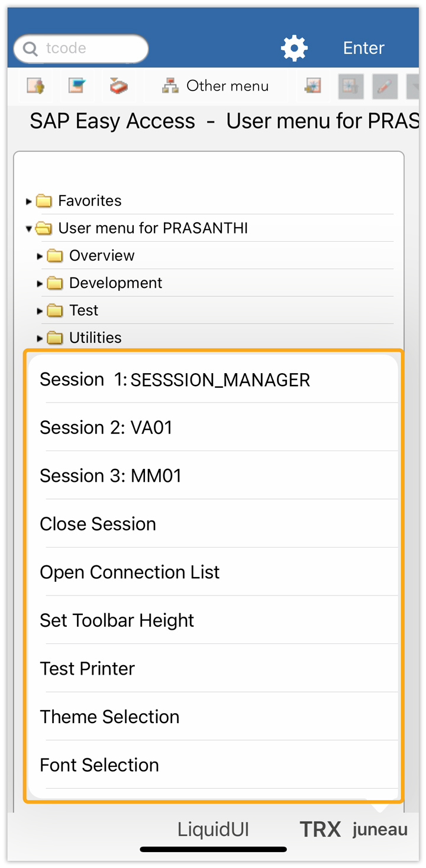This screenshot has width=426, height=868.
Task: Expand the Favorites tree node
Action: tap(28, 202)
